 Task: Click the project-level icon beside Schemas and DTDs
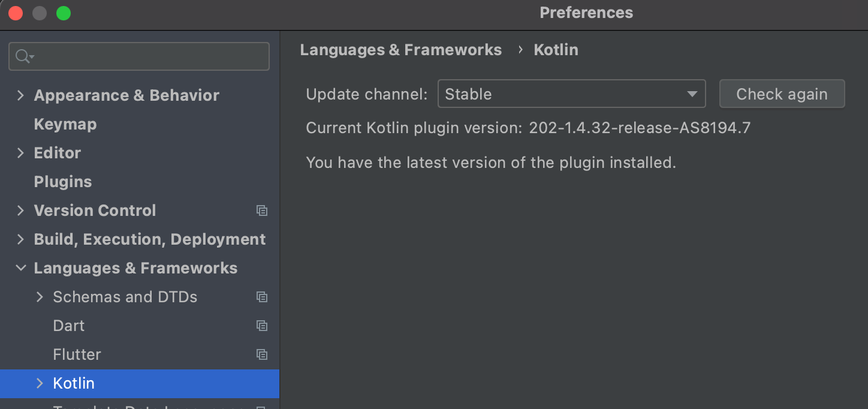262,297
